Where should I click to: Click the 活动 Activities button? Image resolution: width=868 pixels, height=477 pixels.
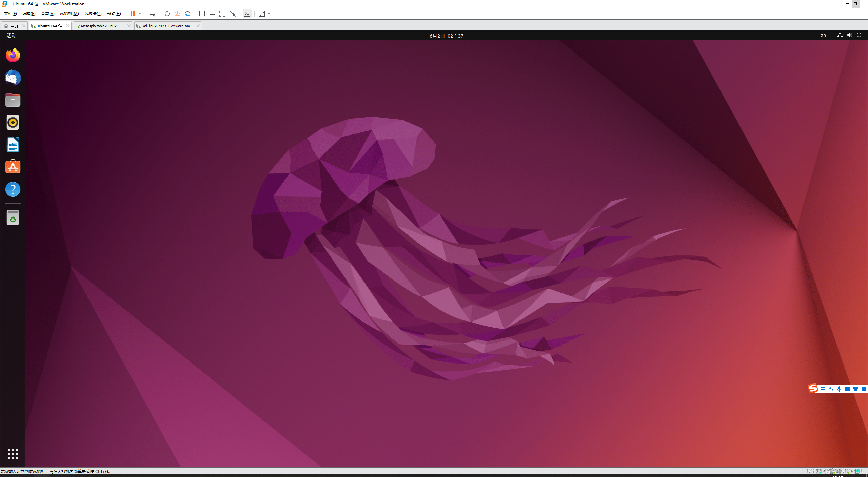point(12,36)
